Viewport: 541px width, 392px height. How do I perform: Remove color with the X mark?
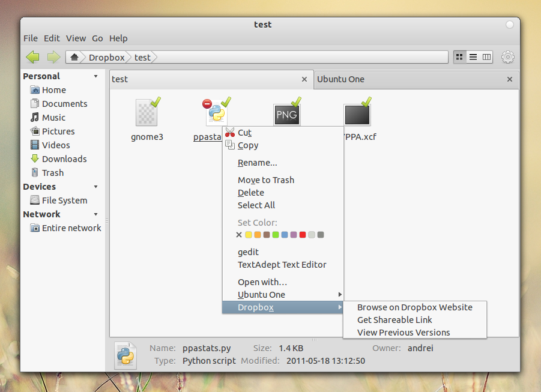(x=239, y=235)
